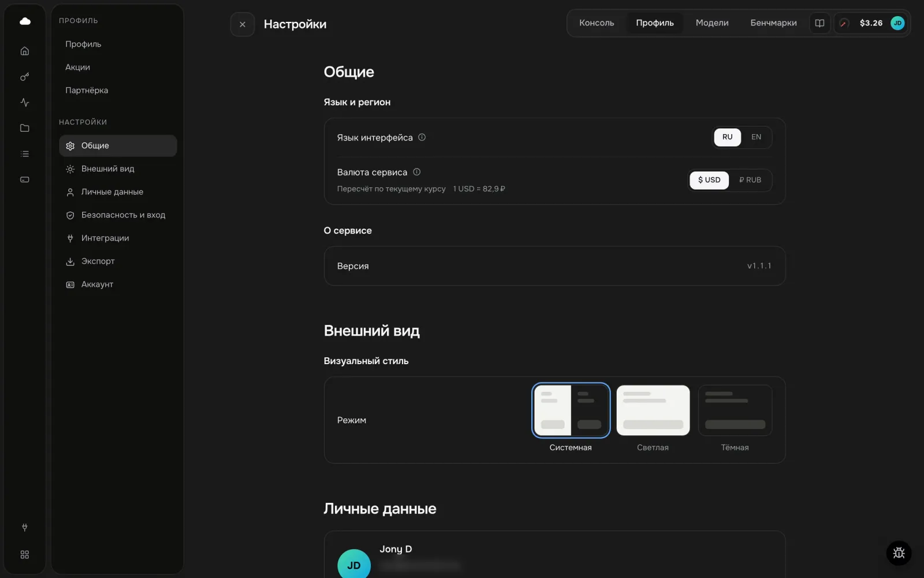Click the plug icon at rail bottom
The width and height of the screenshot is (924, 578).
tap(25, 527)
